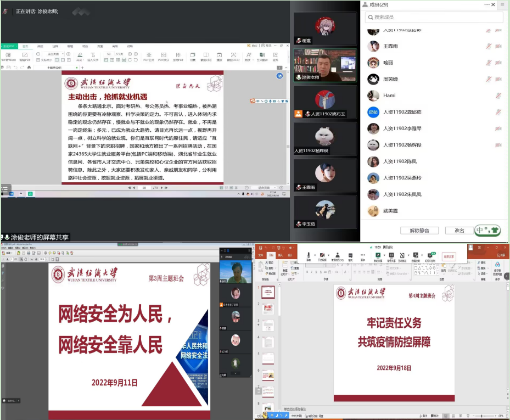This screenshot has width=510, height=420.
Task: Toggle the meeting mute microphone icon
Action: tap(309, 255)
